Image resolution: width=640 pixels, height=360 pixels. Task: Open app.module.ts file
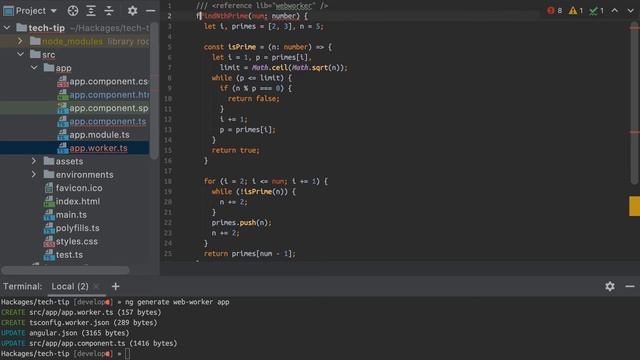pyautogui.click(x=93, y=135)
